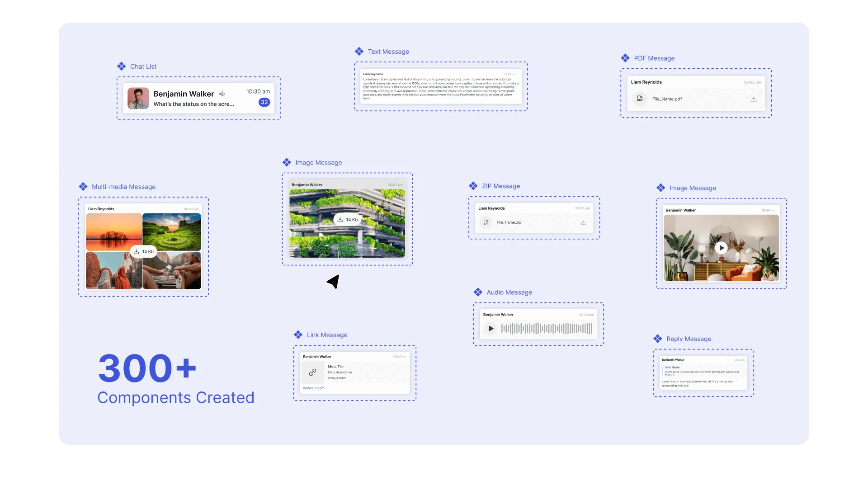868x490 pixels.
Task: Click the 14 Kb download button on multi-media grid
Action: pos(144,251)
